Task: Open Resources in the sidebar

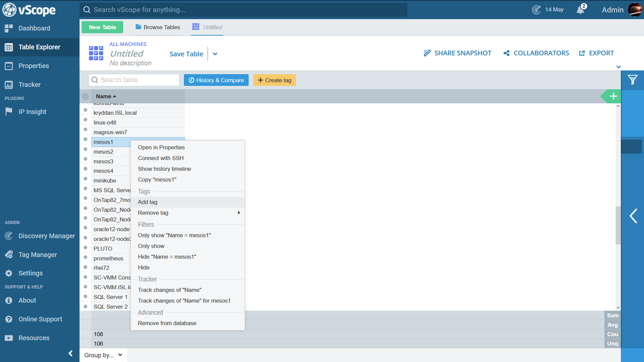Action: coord(34,338)
